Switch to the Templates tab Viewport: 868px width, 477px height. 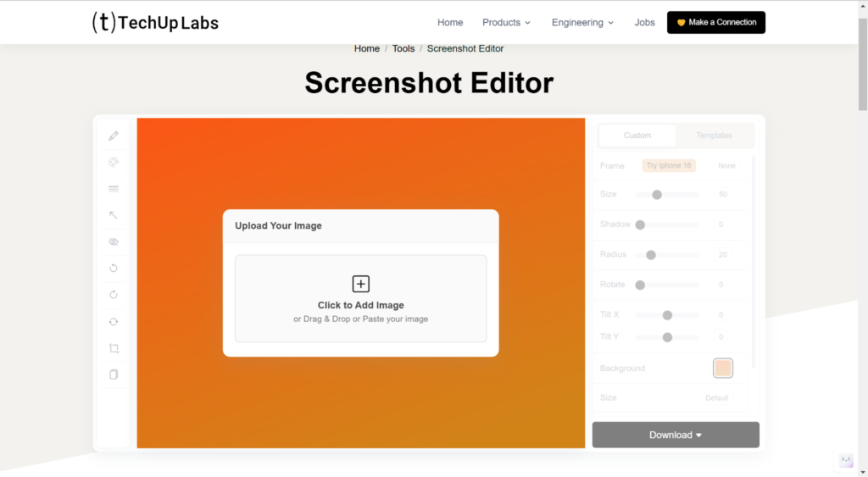click(714, 136)
